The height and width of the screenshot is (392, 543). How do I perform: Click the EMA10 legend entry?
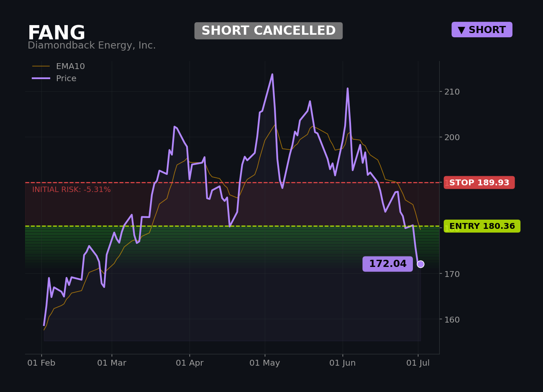click(x=59, y=67)
